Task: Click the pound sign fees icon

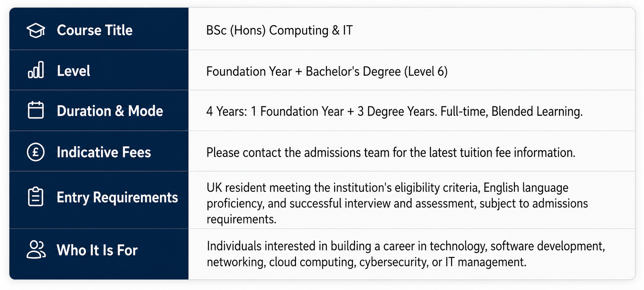Action: click(36, 152)
